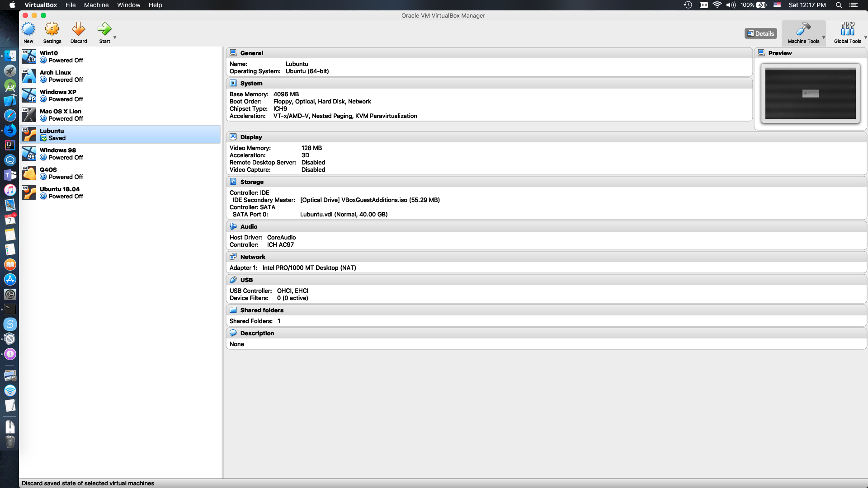This screenshot has width=868, height=488.
Task: Click the Lubuntu preview thumbnail
Action: click(810, 94)
